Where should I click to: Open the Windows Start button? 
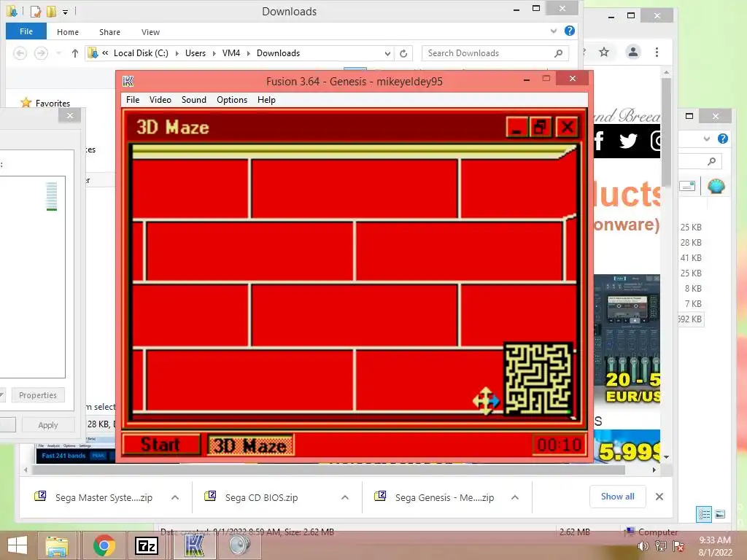pyautogui.click(x=18, y=545)
